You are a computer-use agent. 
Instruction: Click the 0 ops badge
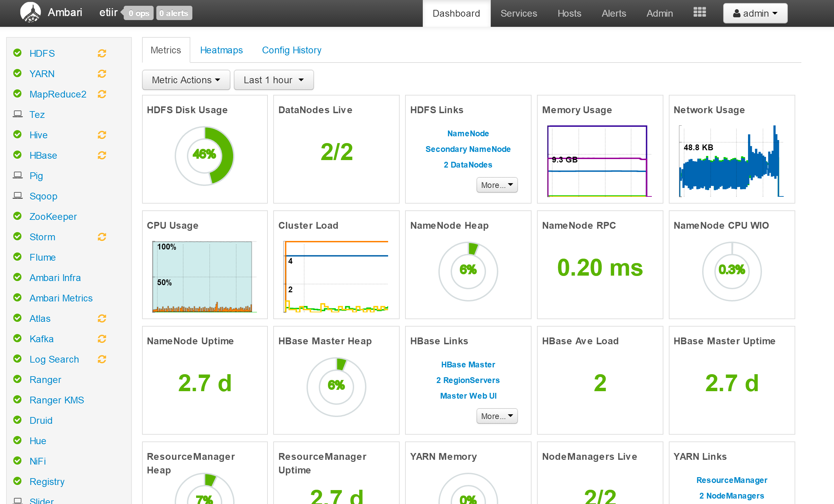click(139, 13)
